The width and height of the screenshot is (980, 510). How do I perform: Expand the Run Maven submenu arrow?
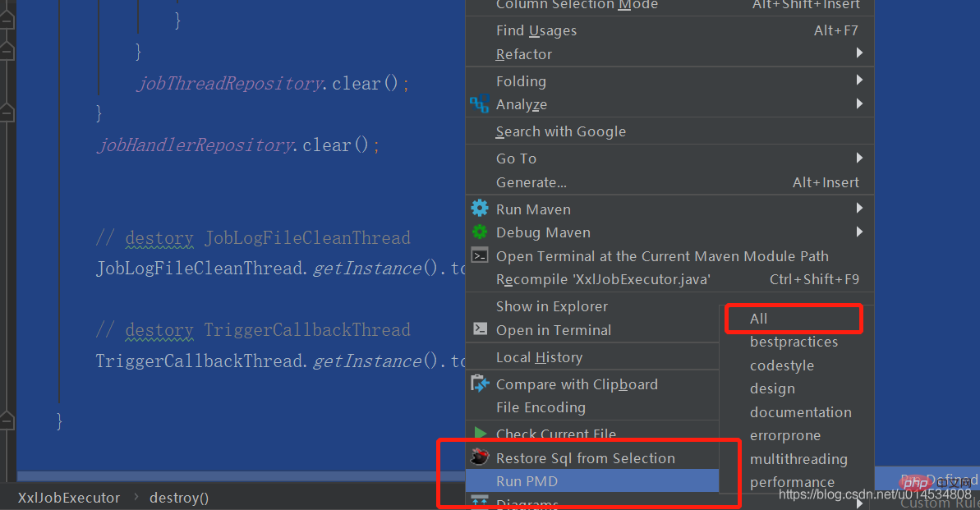pyautogui.click(x=859, y=208)
